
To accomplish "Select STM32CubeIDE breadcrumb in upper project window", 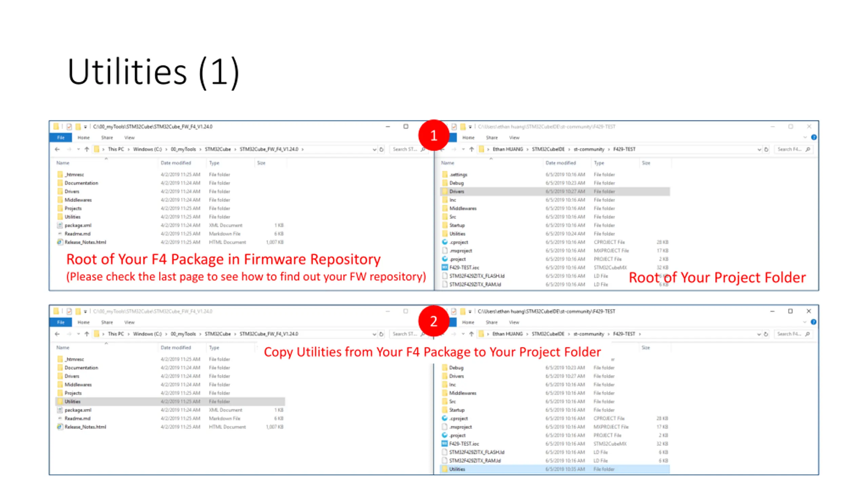I will pos(548,149).
